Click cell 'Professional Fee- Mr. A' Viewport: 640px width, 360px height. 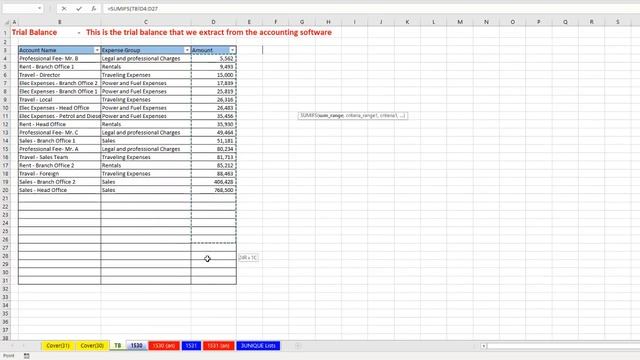click(x=60, y=149)
